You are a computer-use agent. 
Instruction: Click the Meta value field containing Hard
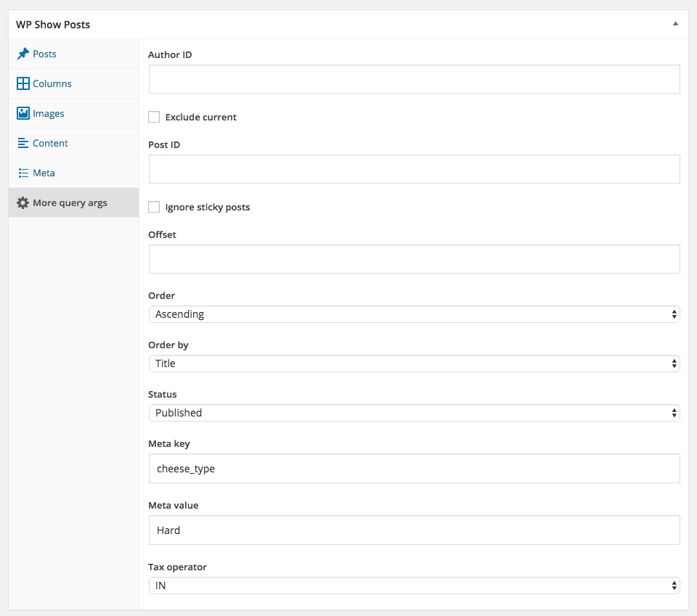click(415, 530)
